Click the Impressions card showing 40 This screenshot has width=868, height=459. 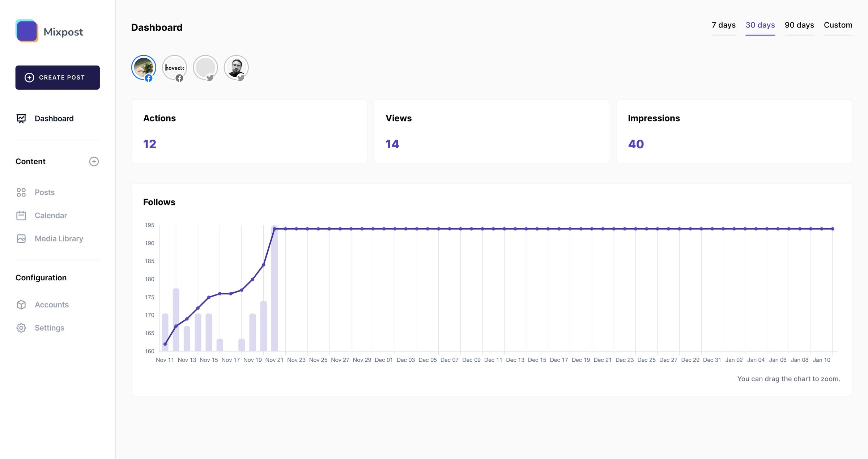tap(636, 144)
